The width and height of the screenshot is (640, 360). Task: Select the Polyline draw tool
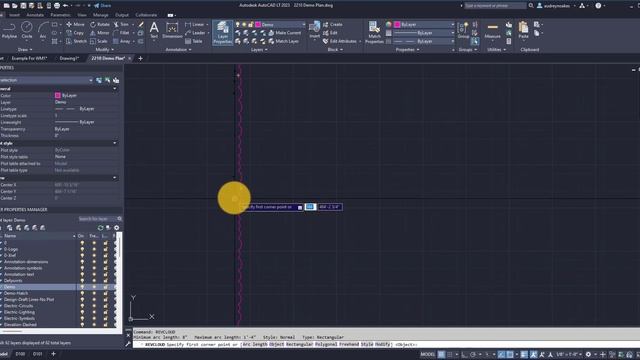coord(9,30)
